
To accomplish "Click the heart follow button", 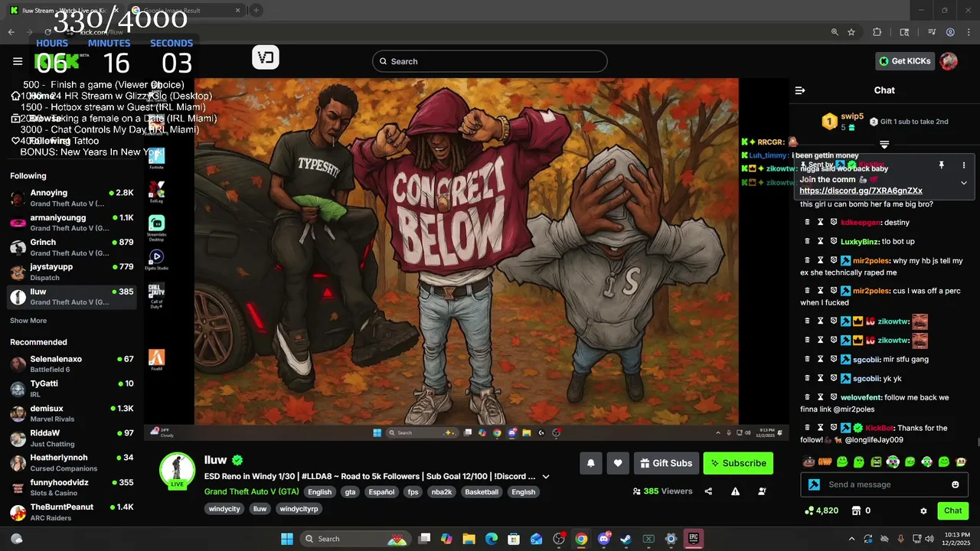I will tap(618, 463).
